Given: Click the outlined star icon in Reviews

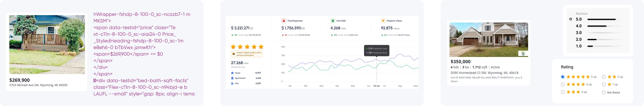Looking at the screenshot, I should (571, 19).
